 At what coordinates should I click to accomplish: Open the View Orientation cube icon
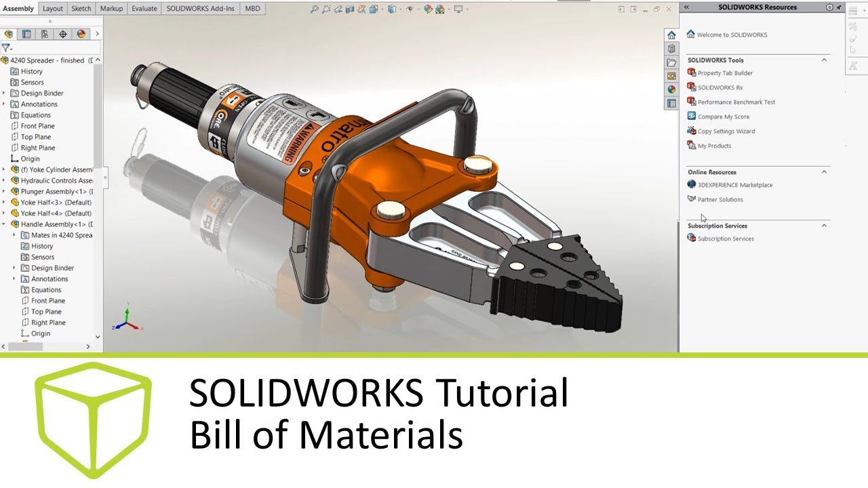pyautogui.click(x=374, y=9)
